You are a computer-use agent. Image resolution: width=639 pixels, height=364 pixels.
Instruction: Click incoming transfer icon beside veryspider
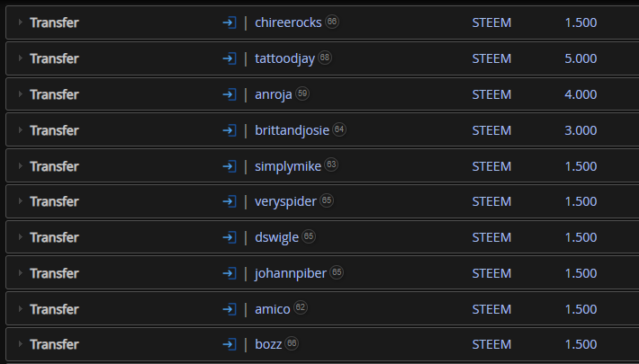pos(229,201)
